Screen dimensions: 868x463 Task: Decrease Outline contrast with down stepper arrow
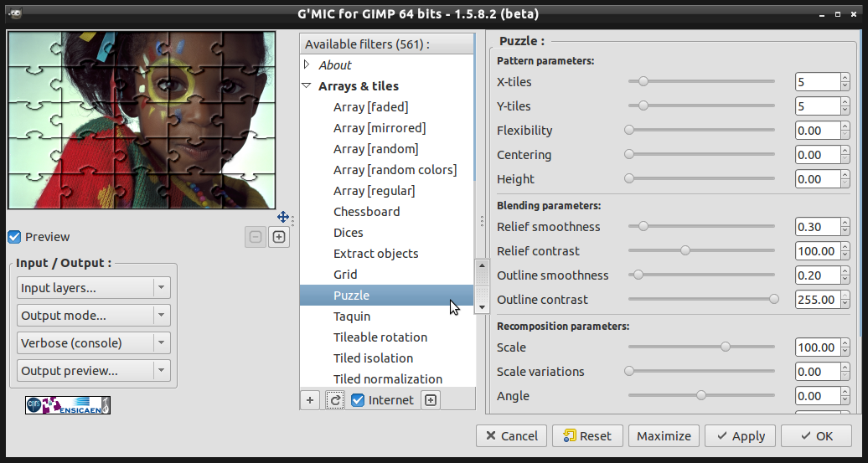[845, 304]
